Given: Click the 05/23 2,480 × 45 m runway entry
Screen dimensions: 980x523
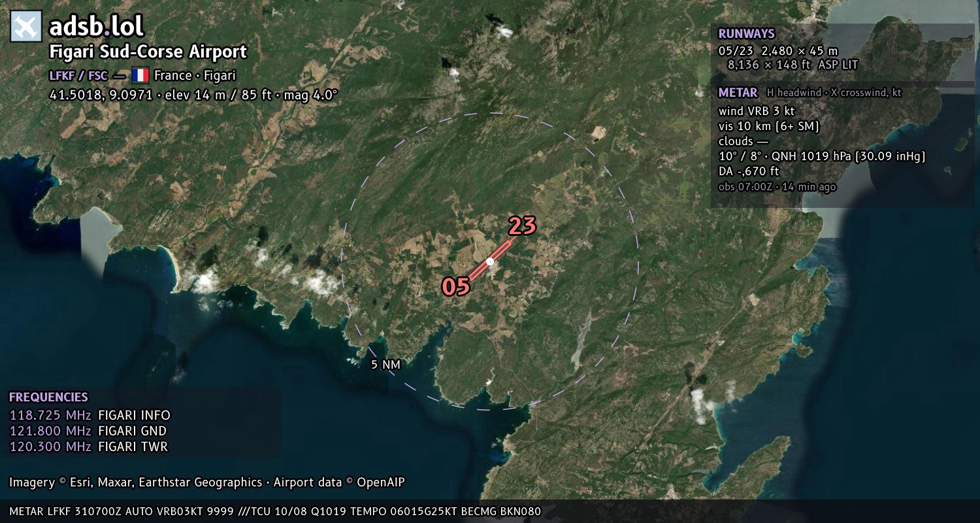Looking at the screenshot, I should pos(778,51).
